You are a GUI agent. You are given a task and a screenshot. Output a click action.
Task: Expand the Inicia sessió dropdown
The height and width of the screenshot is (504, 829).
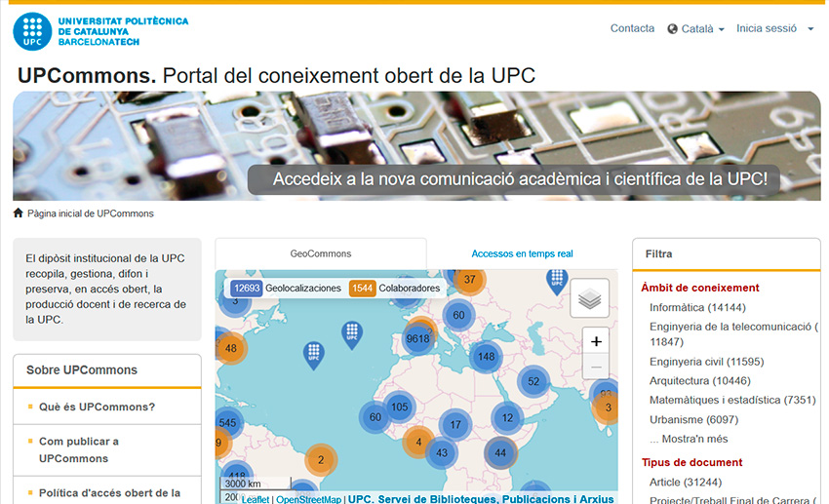click(x=774, y=29)
